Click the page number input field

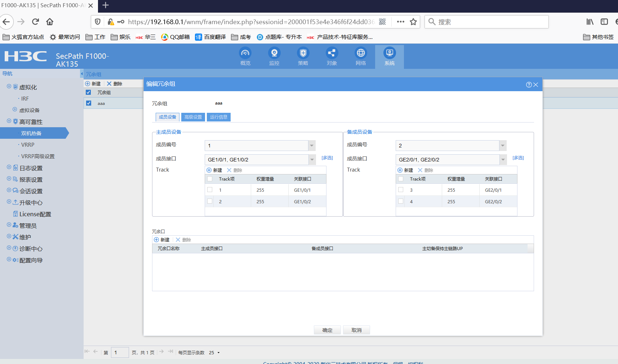click(x=120, y=352)
